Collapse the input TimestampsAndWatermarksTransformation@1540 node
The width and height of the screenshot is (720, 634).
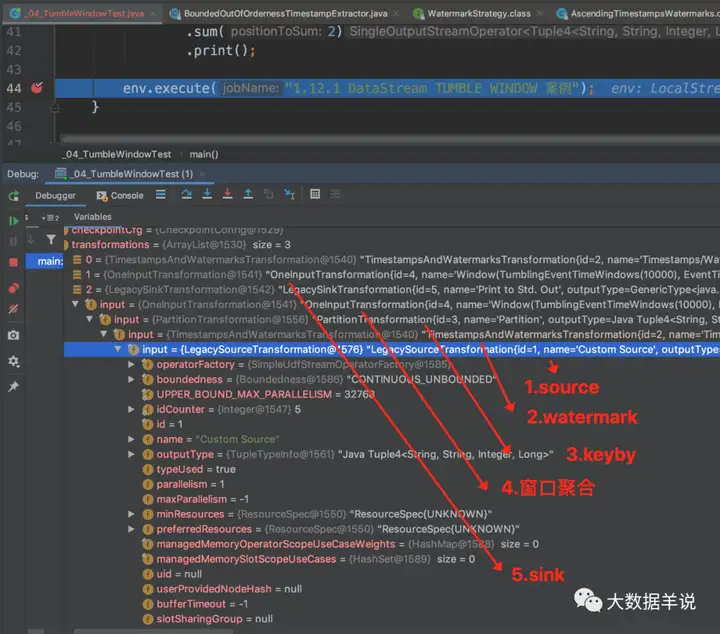104,334
